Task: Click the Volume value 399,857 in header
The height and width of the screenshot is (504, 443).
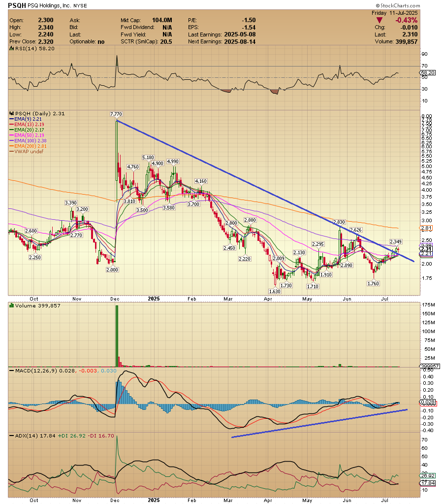Action: tap(406, 41)
